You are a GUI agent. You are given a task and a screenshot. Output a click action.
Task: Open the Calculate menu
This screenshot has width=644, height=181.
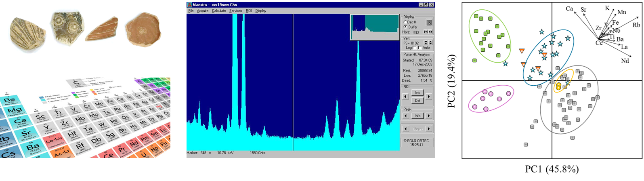pos(219,11)
